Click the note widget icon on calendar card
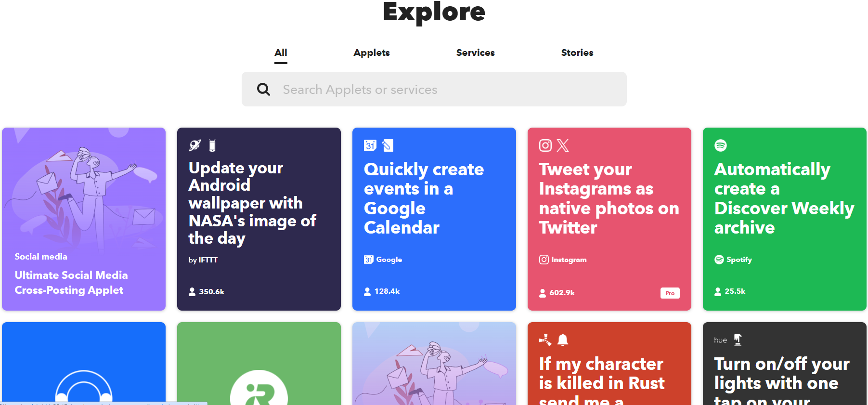 (388, 145)
